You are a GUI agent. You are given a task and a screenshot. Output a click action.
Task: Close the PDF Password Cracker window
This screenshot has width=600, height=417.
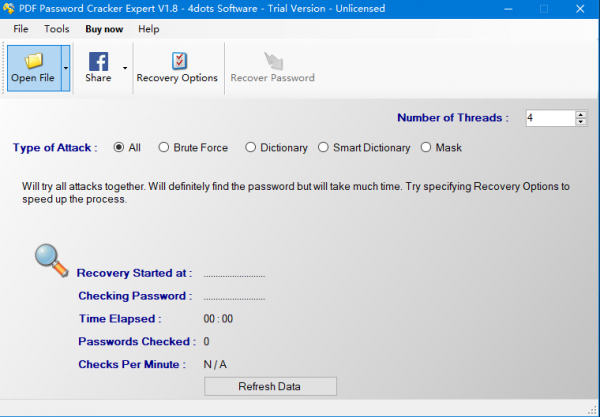click(x=580, y=9)
